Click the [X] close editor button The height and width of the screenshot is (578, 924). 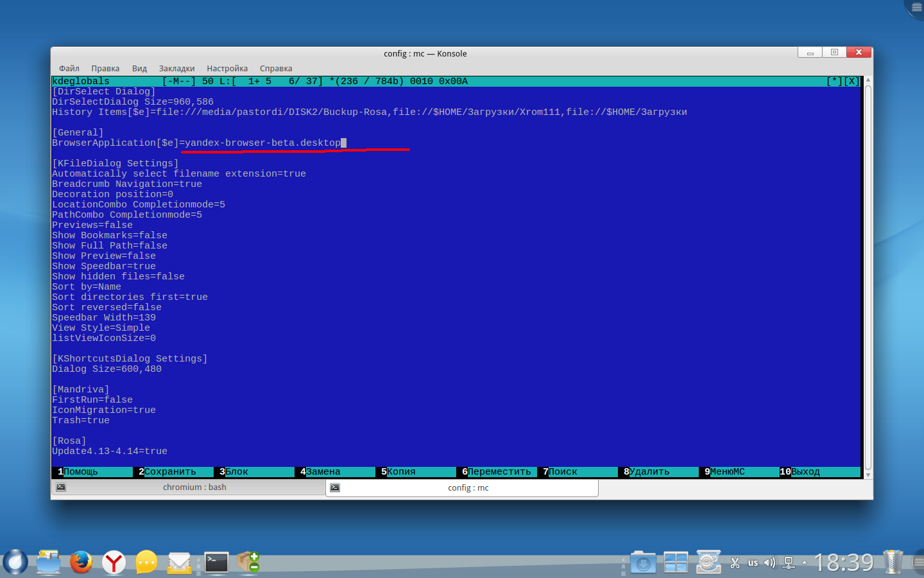[851, 82]
